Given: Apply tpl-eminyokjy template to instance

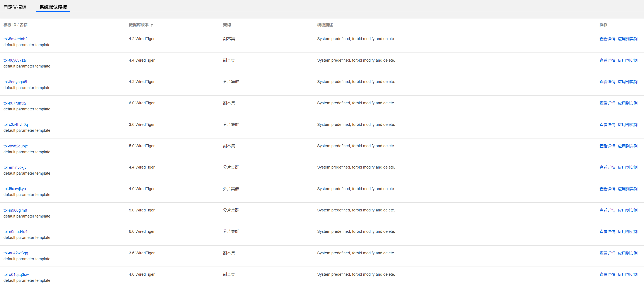Looking at the screenshot, I should coord(627,167).
